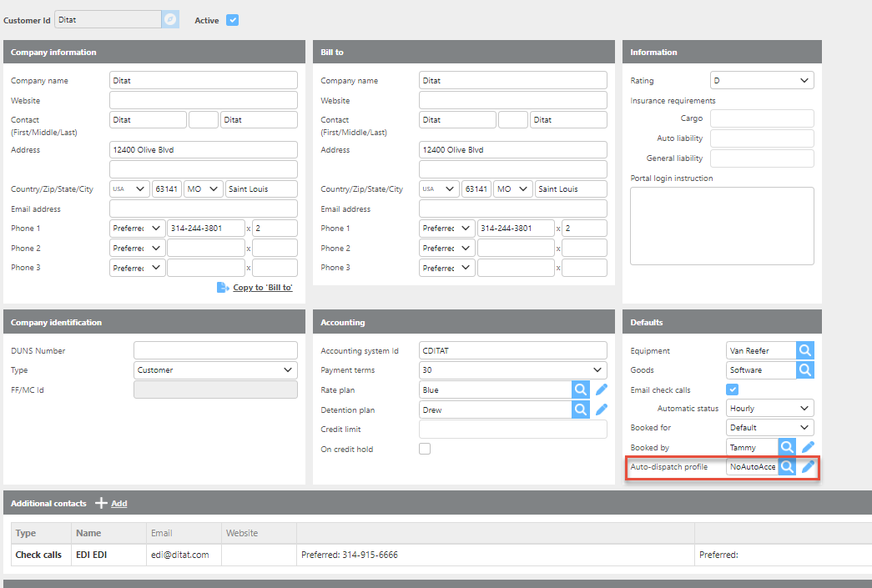This screenshot has width=872, height=588.
Task: Click the Customer Id lookup icon
Action: [x=170, y=19]
